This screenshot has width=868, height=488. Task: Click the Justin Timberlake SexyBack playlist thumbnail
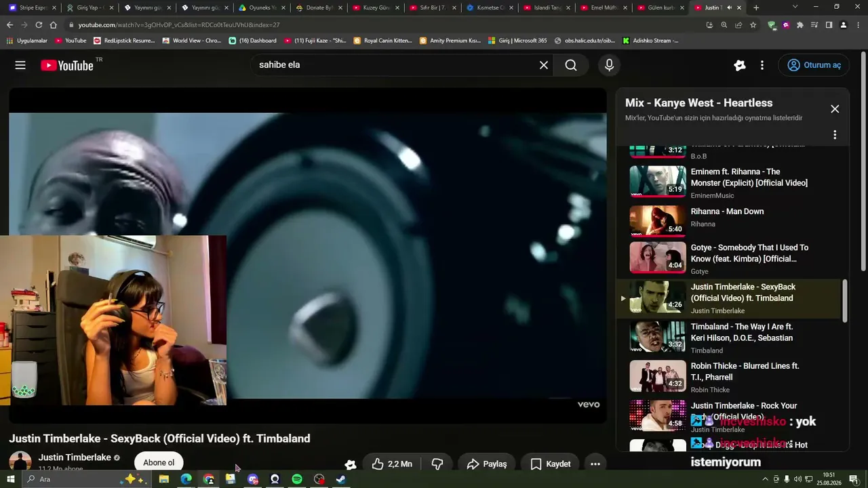[x=658, y=298]
